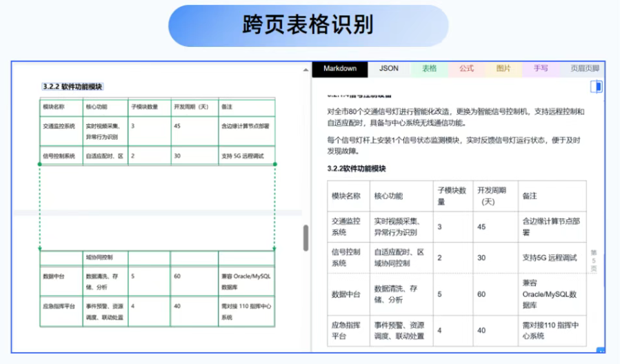Click 事件预警、资源调度、联动处置 cell in Markdown result
This screenshot has height=364, width=620.
401,331
